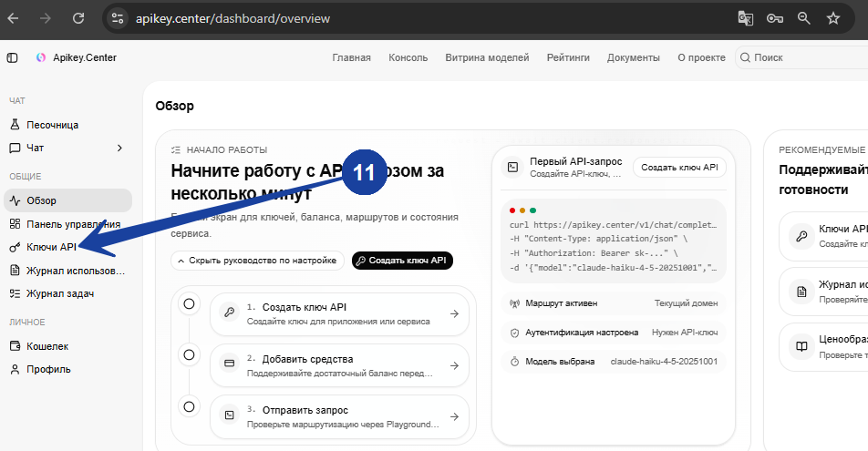Toggle the sidebar panel icon
Image resolution: width=868 pixels, height=451 pixels.
click(x=12, y=57)
